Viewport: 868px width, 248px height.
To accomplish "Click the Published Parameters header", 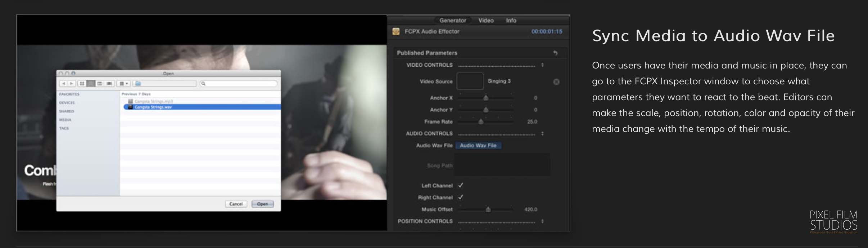I will click(x=427, y=53).
